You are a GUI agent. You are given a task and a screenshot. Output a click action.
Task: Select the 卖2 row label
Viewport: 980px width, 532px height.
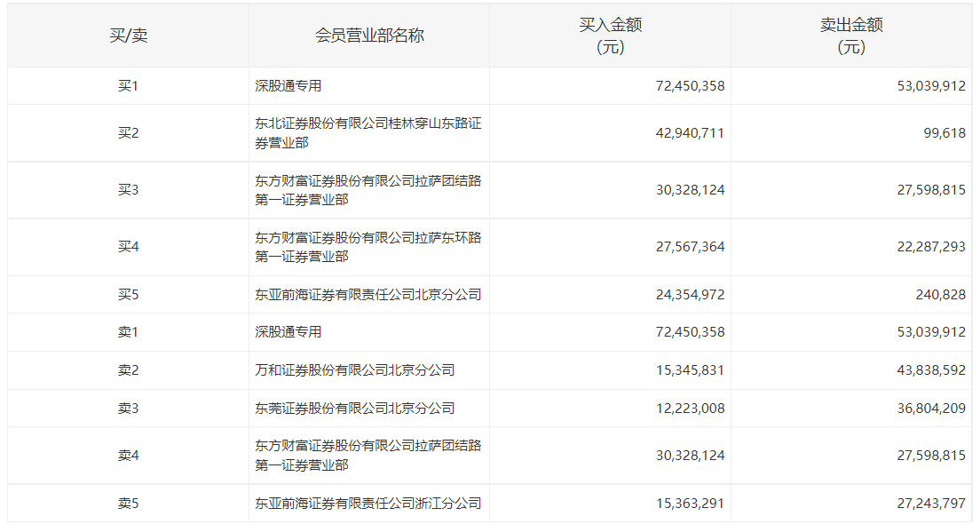[128, 370]
